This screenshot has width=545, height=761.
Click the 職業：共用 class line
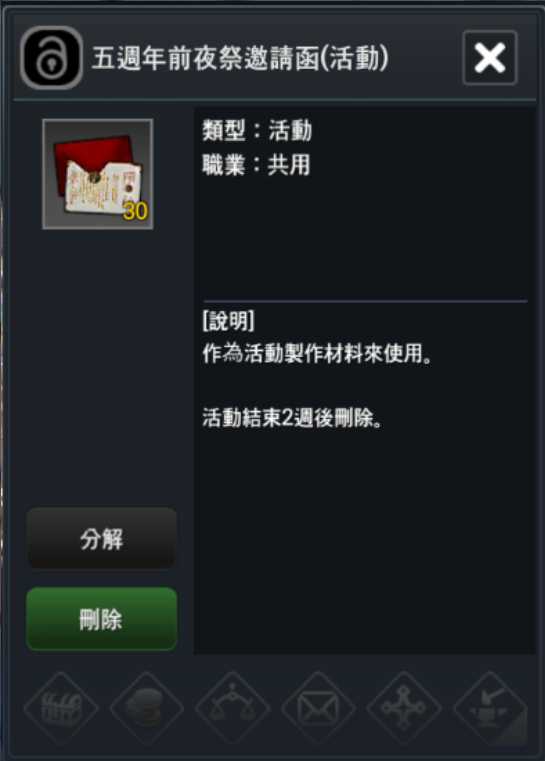click(x=256, y=165)
